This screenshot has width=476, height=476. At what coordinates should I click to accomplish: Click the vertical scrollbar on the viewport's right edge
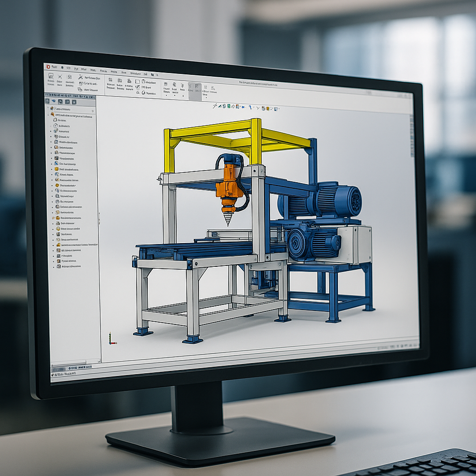click(x=411, y=135)
